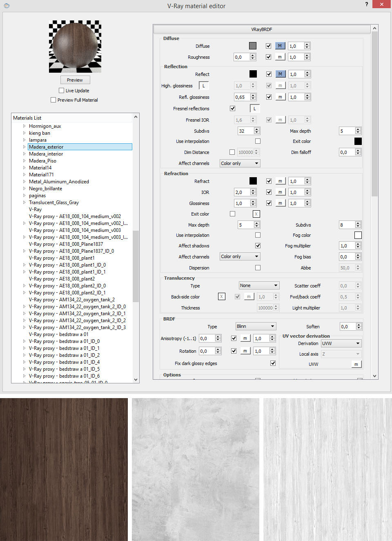The image size is (392, 541).
Task: Select Negro_brillante in the Materials List
Action: 45,189
